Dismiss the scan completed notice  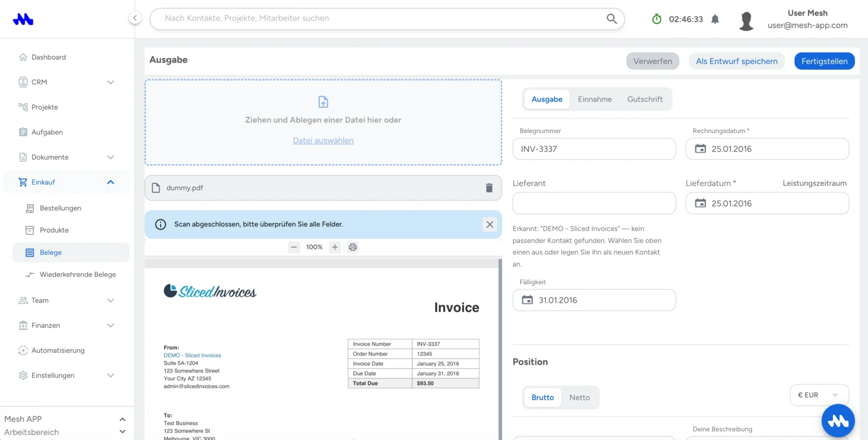490,224
